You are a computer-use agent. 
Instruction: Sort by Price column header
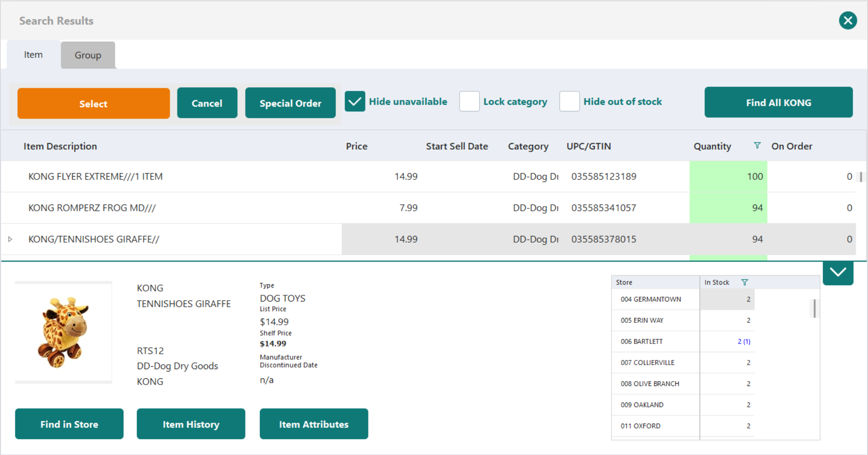tap(357, 146)
